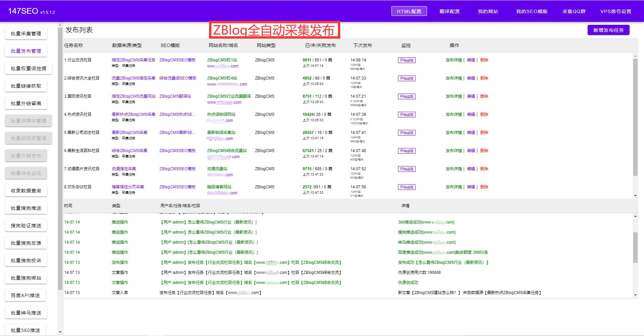The height and width of the screenshot is (336, 644).
Task: Open 搜狗验证推送 sidebar item
Action: point(26,226)
